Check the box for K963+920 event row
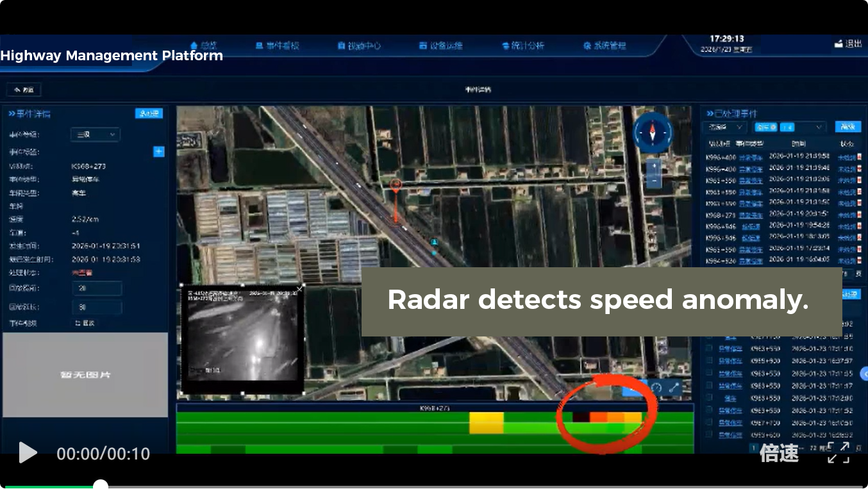This screenshot has height=489, width=868. pyautogui.click(x=709, y=361)
